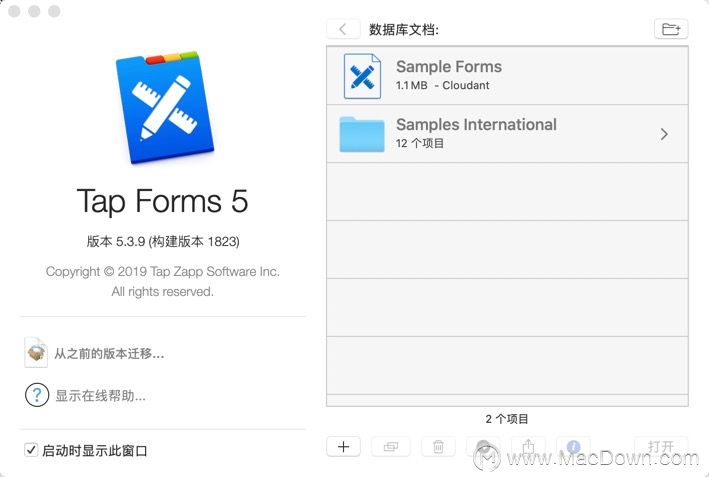
Task: Click the plus button to add database document
Action: pyautogui.click(x=343, y=447)
